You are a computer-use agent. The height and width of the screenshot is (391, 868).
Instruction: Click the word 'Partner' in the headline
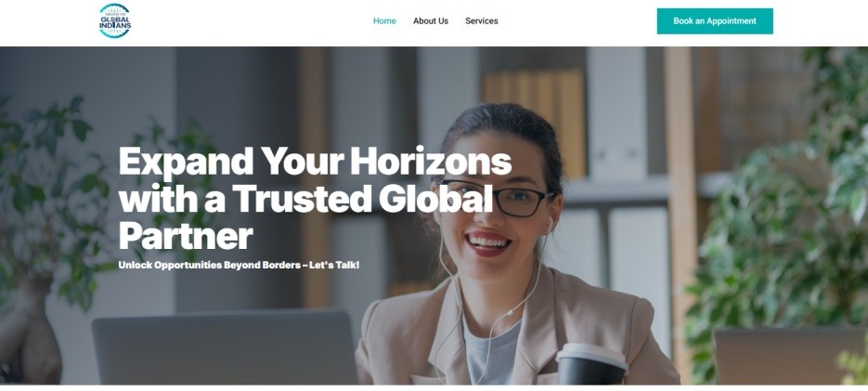pyautogui.click(x=186, y=237)
